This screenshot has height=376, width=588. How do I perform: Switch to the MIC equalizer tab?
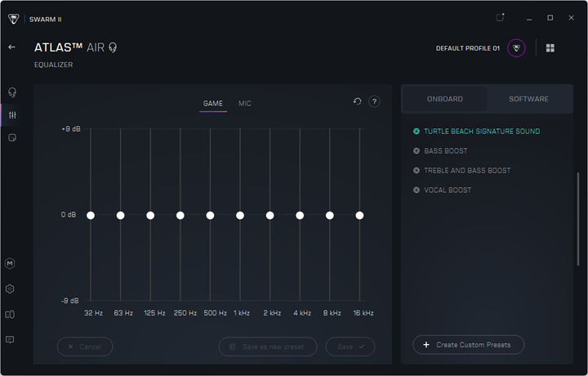[245, 104]
